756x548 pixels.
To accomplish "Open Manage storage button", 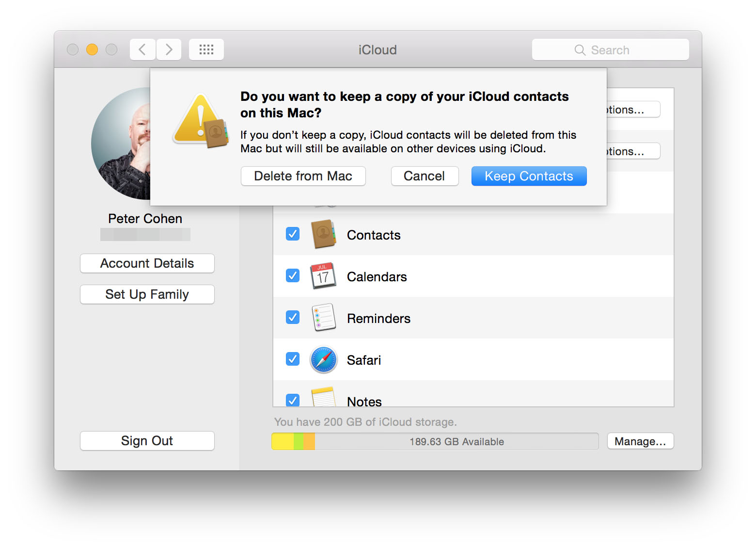I will (641, 441).
